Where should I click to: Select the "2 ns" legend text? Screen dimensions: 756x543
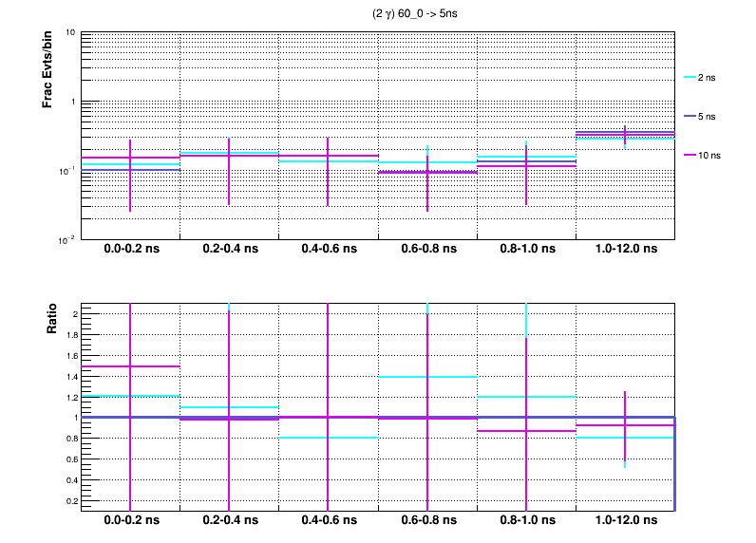(708, 77)
